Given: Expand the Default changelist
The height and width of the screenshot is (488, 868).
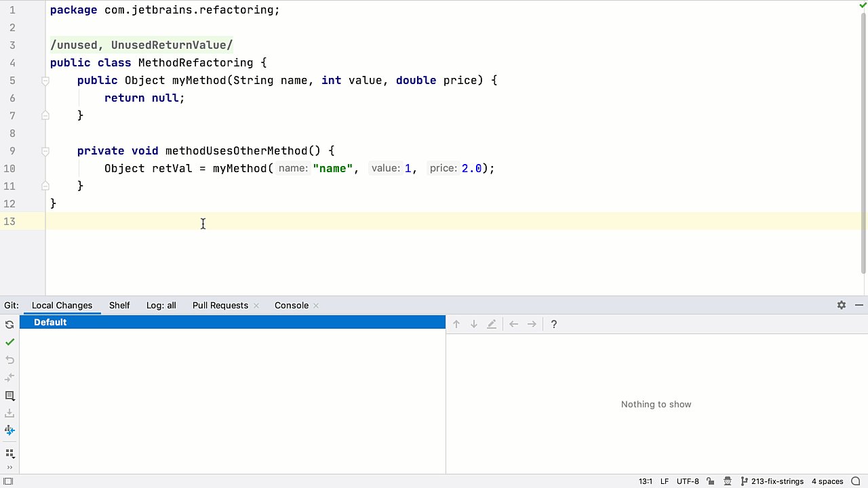Looking at the screenshot, I should (x=50, y=322).
